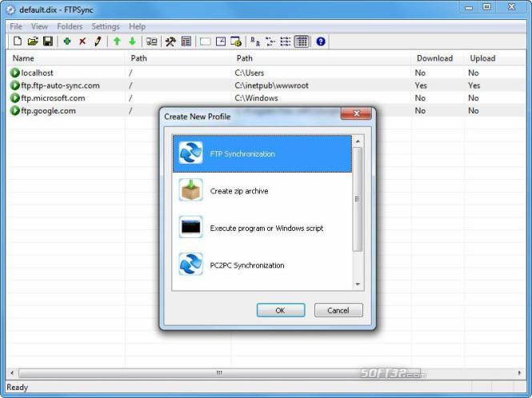Minimize the FTPSync window
The image size is (532, 398).
click(x=469, y=6)
